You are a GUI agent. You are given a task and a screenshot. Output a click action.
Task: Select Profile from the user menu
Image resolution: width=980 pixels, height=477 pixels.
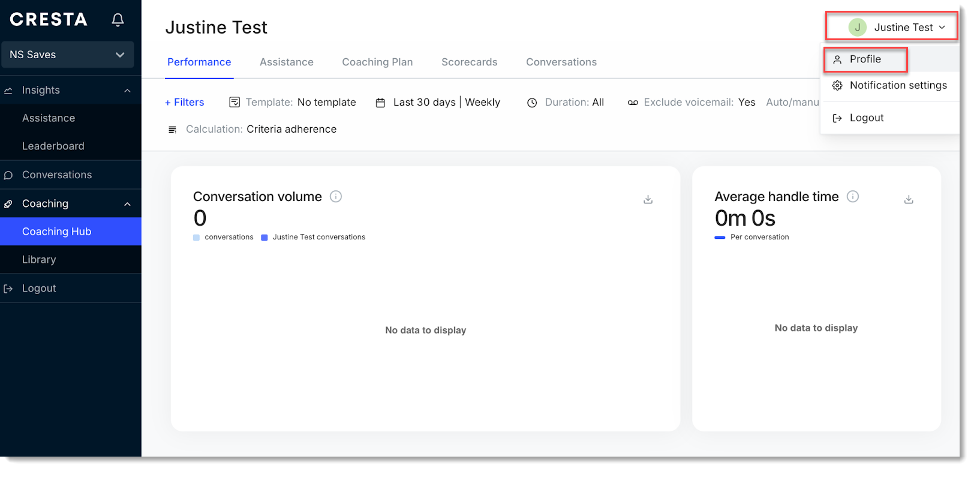click(866, 59)
